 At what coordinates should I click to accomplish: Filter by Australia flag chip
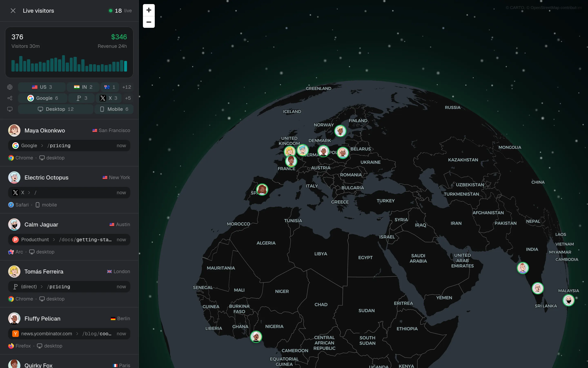110,87
